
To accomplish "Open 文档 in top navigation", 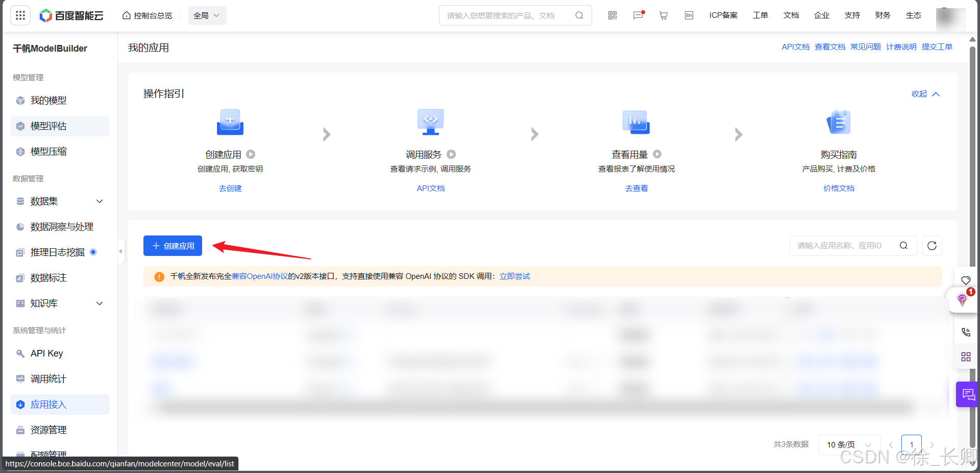I will 791,15.
